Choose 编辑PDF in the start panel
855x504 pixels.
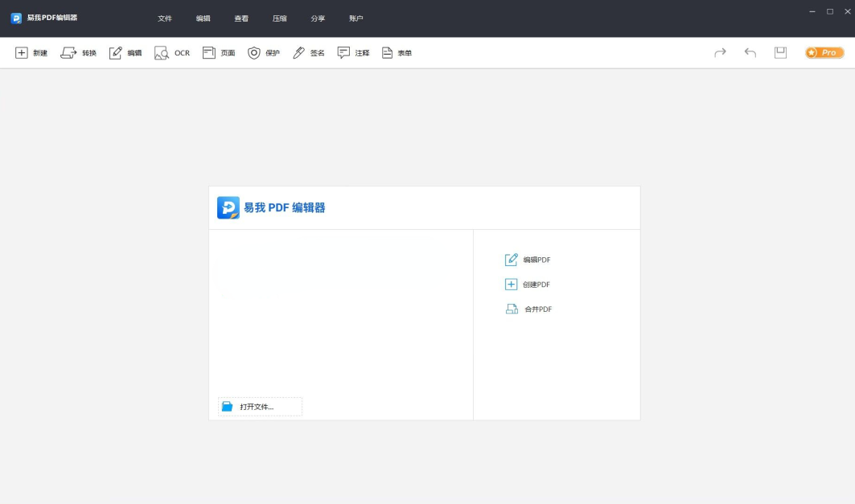point(528,260)
